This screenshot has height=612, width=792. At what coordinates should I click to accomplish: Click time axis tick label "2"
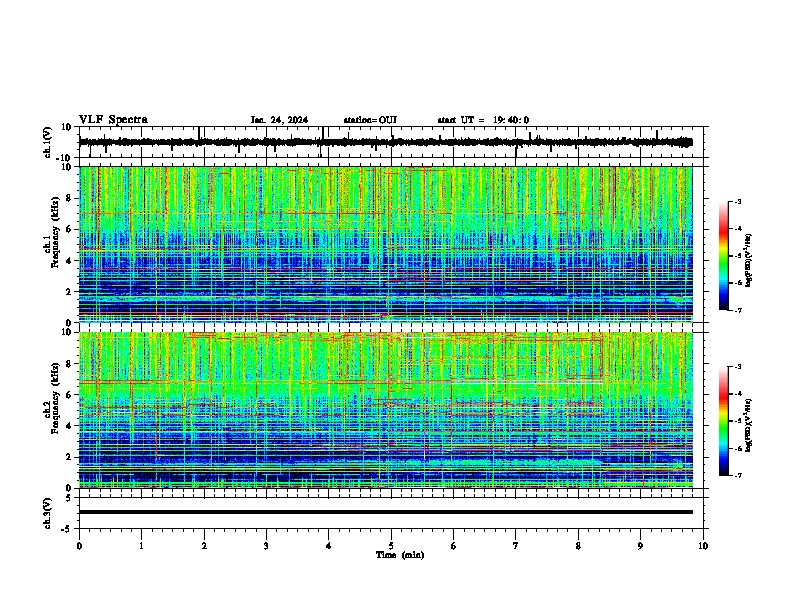coord(204,546)
